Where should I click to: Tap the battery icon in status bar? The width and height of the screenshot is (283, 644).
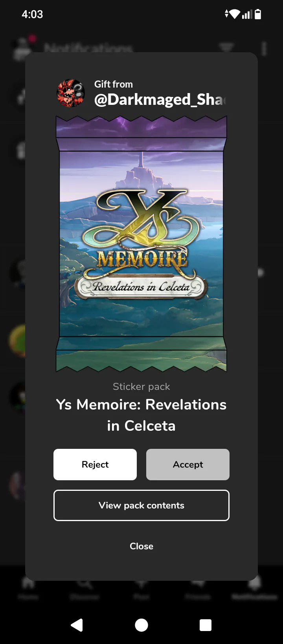tap(258, 15)
